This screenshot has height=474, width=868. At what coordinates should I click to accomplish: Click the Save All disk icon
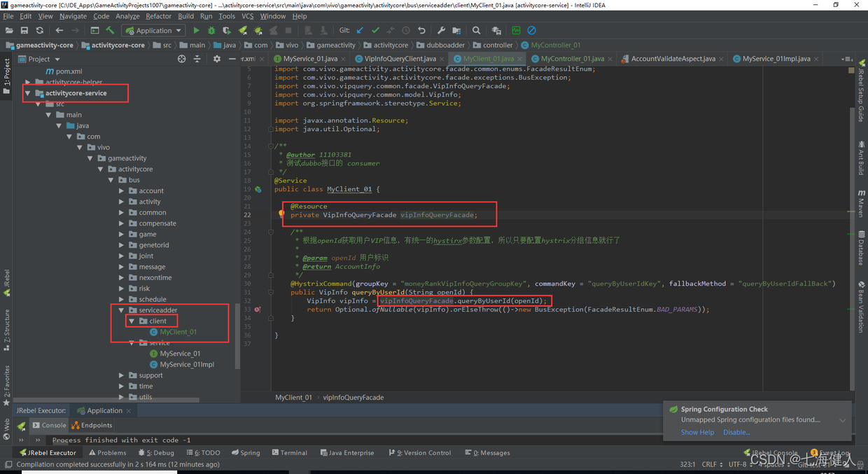pyautogui.click(x=24, y=30)
